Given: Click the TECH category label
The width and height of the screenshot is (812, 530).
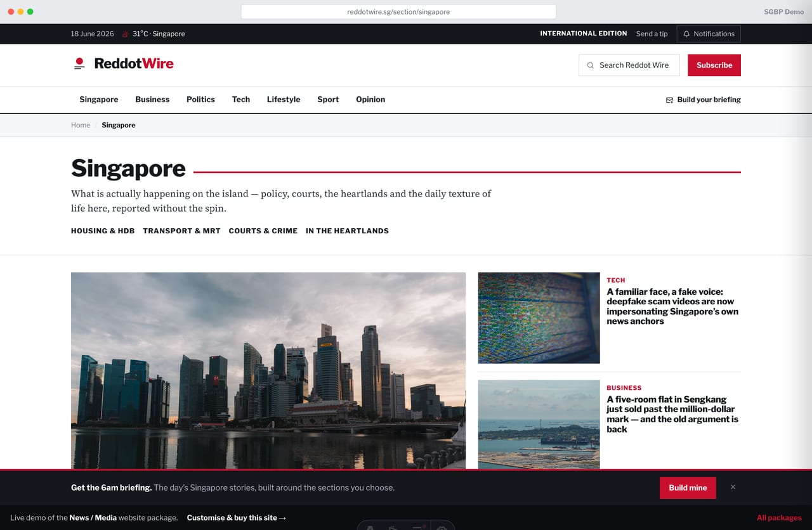Looking at the screenshot, I should 616,280.
